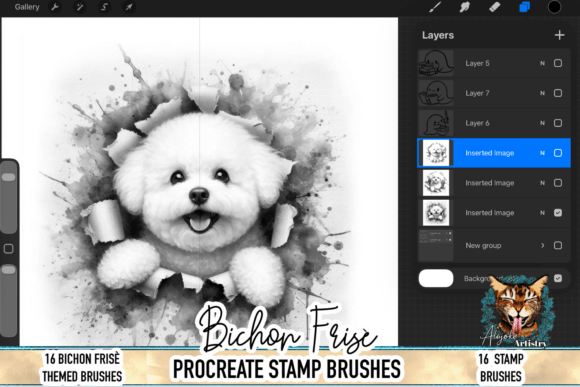Viewport: 580px width, 387px height.
Task: Open the Adjustments magic wand menu
Action: click(80, 7)
